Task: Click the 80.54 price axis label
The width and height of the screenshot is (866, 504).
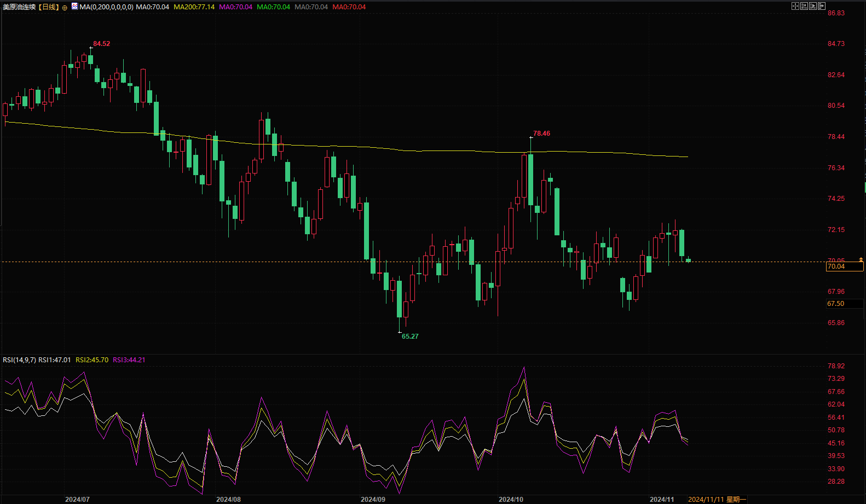Action: 836,106
